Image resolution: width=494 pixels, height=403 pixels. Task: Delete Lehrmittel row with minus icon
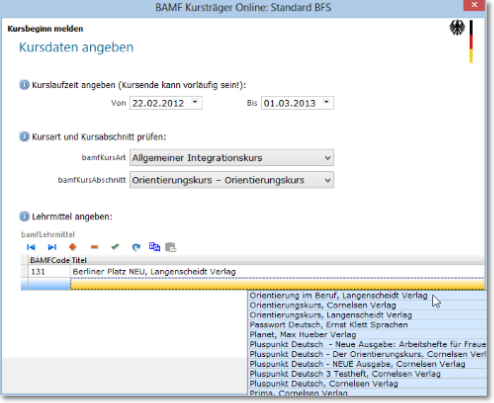point(94,247)
